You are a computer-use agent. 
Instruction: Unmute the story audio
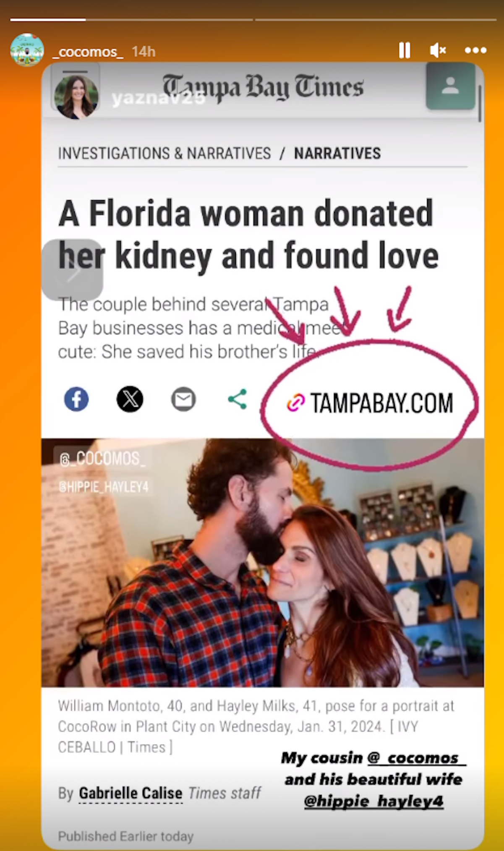pyautogui.click(x=438, y=50)
